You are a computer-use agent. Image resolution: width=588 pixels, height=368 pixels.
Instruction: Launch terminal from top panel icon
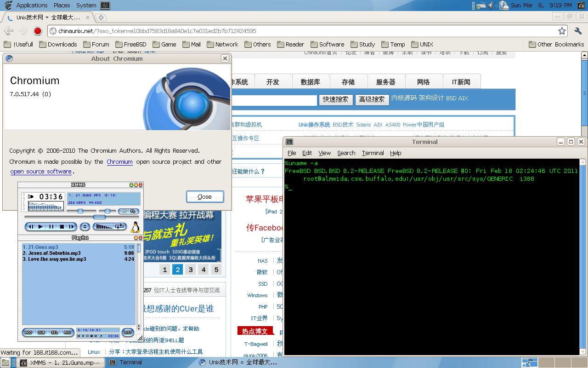point(105,6)
